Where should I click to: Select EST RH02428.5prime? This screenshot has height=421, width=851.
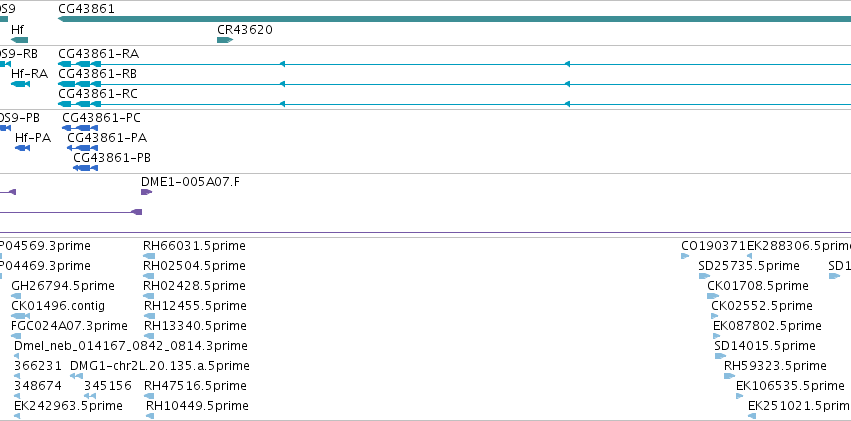tap(194, 286)
